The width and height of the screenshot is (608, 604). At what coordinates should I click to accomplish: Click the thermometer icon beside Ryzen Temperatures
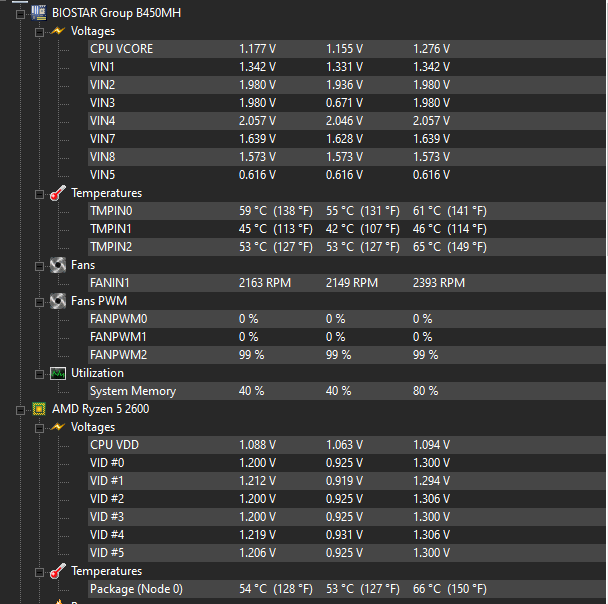coord(58,571)
